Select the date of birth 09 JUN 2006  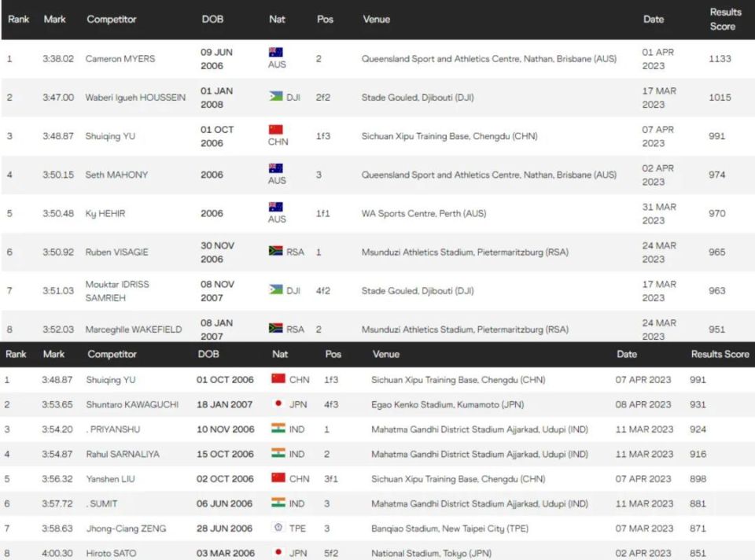(216, 59)
